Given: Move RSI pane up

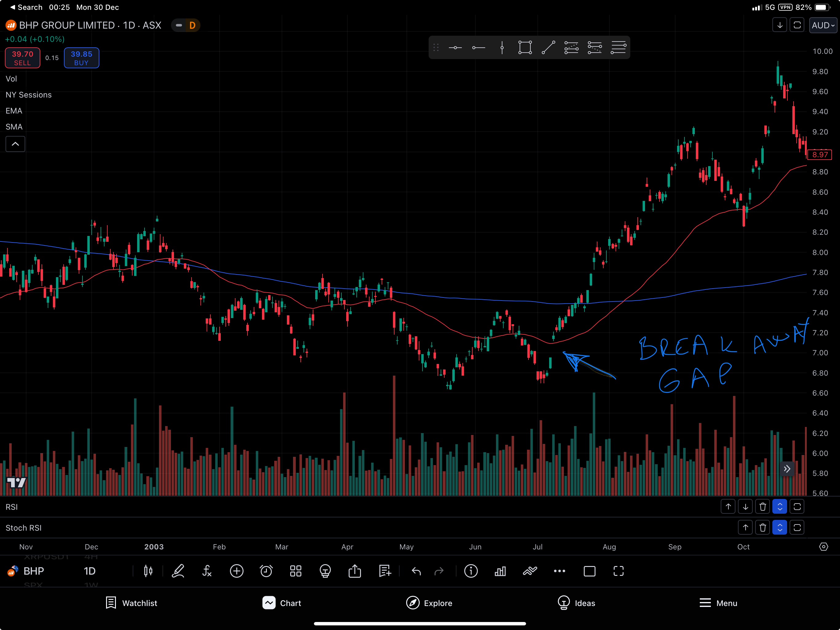Looking at the screenshot, I should click(728, 507).
